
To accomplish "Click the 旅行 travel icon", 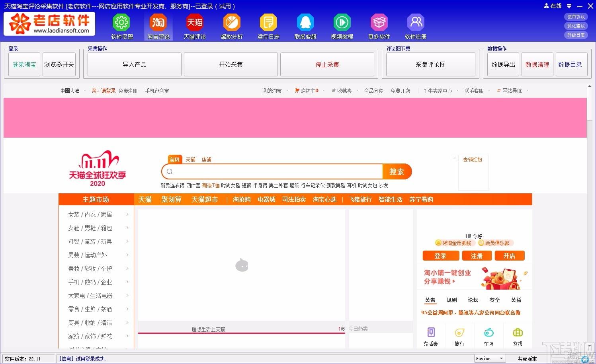I will pos(459,333).
